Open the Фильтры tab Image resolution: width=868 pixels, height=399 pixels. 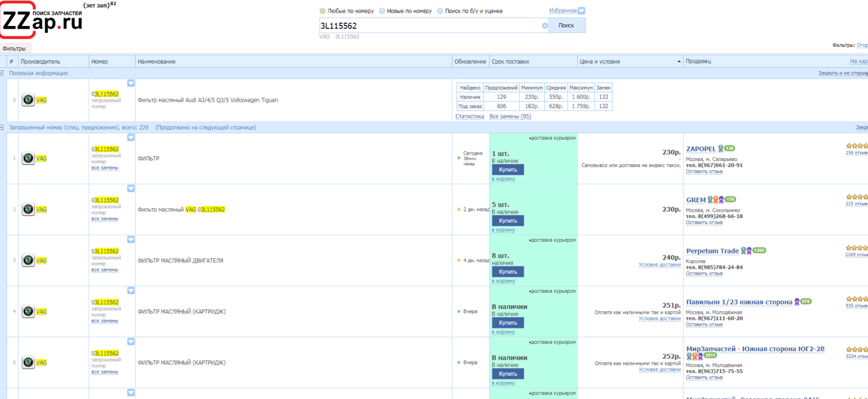14,49
